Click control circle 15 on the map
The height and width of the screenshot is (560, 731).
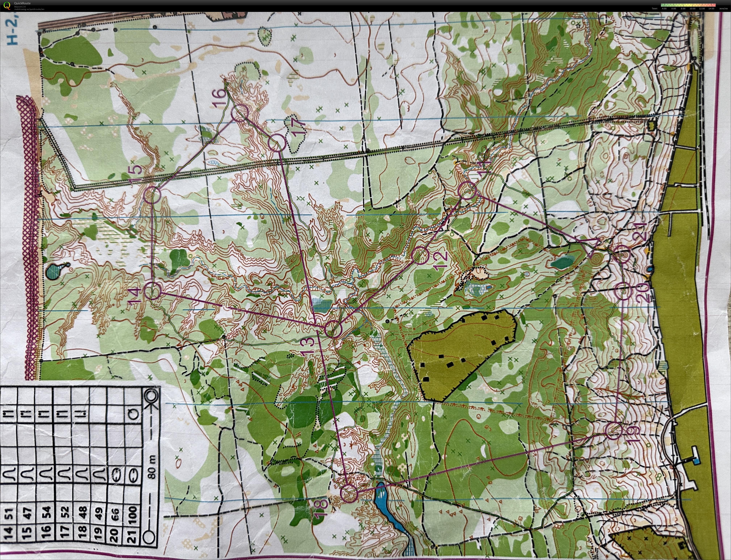(152, 195)
